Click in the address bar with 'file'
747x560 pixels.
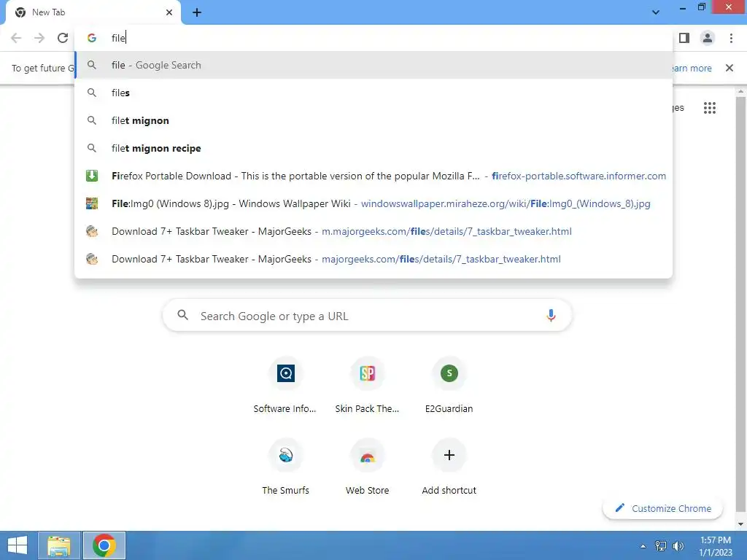[x=373, y=38]
